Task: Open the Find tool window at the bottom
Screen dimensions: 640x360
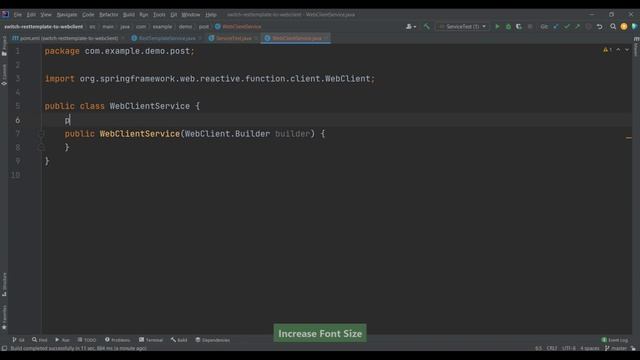Action: tap(40, 340)
